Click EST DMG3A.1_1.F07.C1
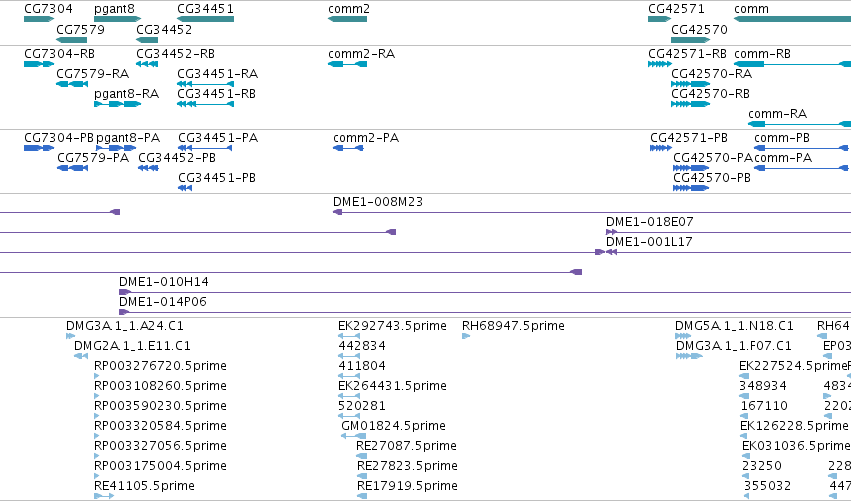Screen dimensions: 851x501 point(689,356)
